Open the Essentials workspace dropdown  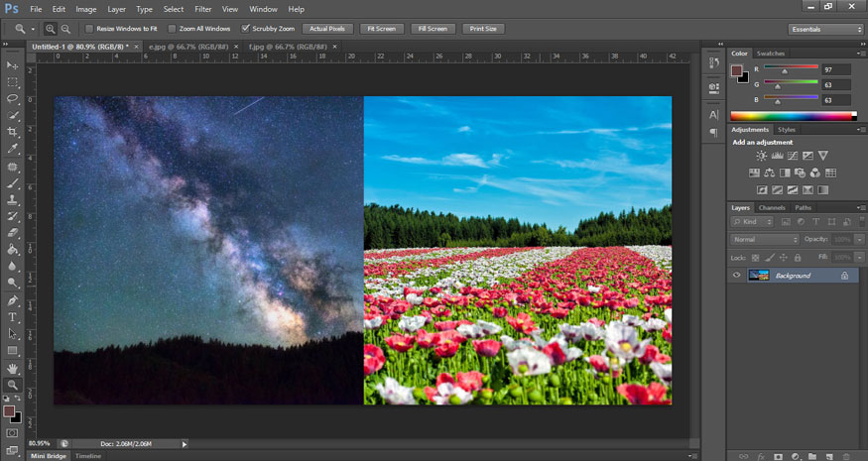825,29
